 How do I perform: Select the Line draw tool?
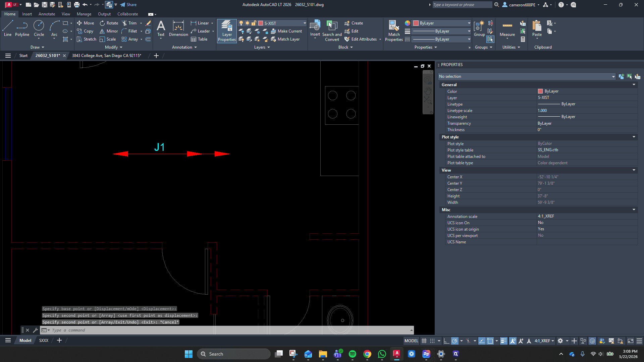pyautogui.click(x=8, y=28)
